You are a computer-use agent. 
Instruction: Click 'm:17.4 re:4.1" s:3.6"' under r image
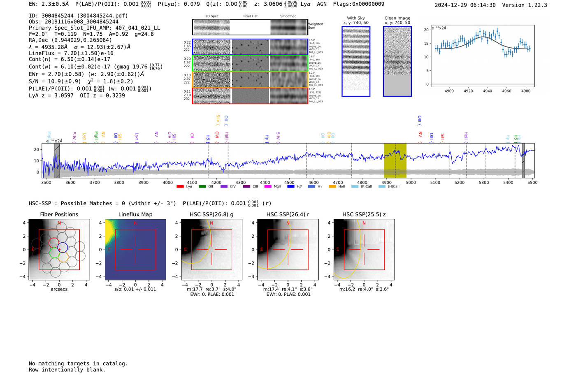pos(288,289)
